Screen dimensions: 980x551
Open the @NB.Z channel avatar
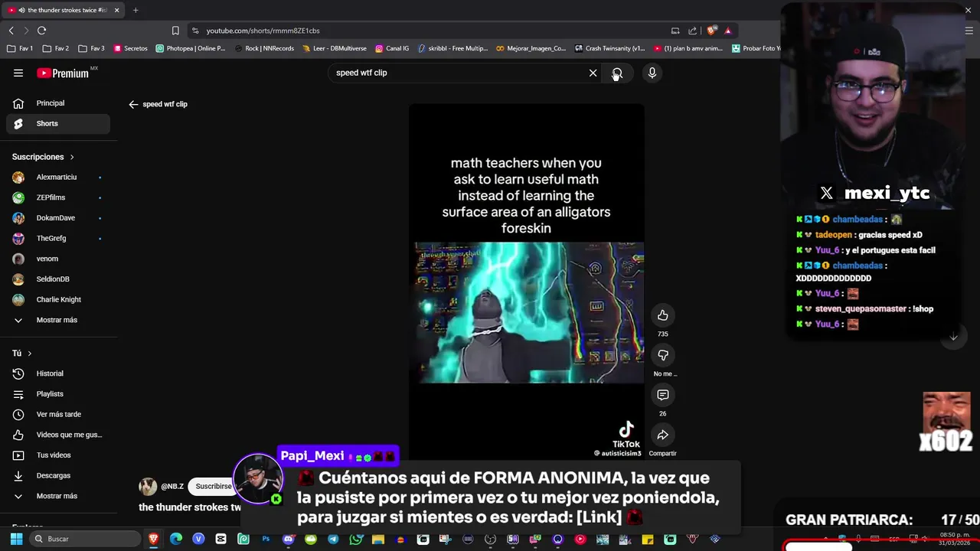[x=148, y=487]
